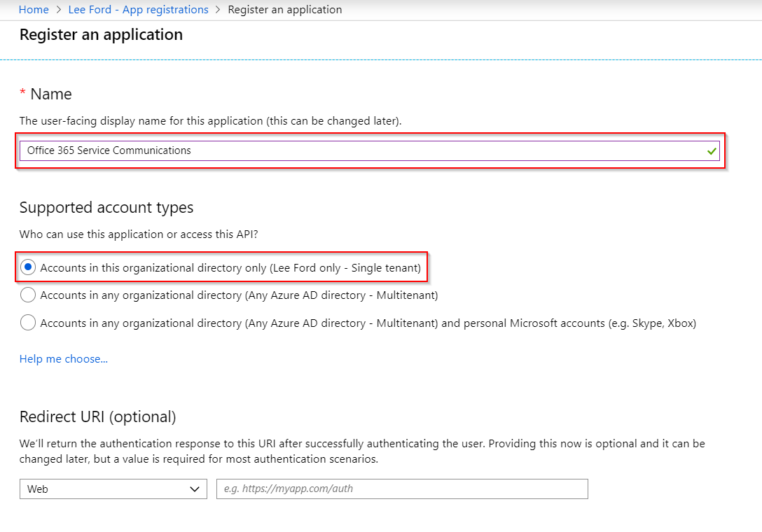Click the Name section label
762x532 pixels.
pyautogui.click(x=51, y=94)
